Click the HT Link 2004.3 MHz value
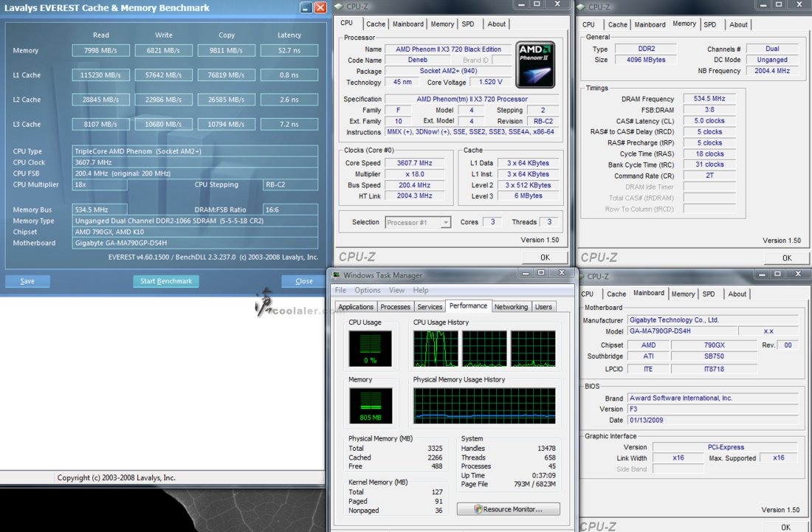This screenshot has width=812, height=532. 414,196
